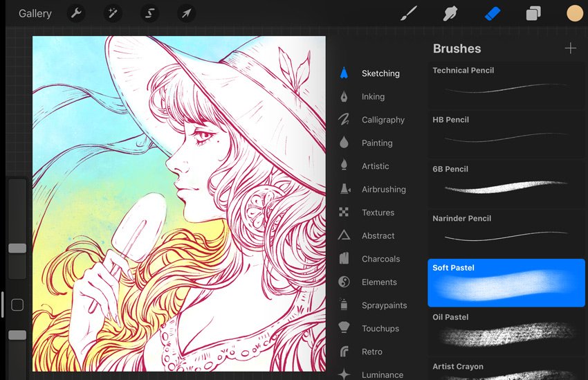Click the Brushes panel title

tap(457, 48)
